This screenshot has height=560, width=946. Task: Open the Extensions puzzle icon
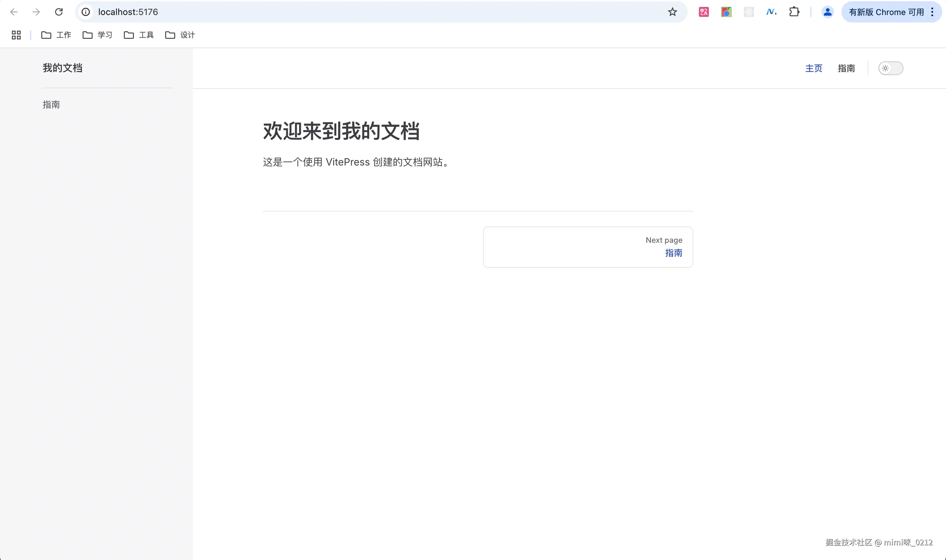tap(794, 12)
